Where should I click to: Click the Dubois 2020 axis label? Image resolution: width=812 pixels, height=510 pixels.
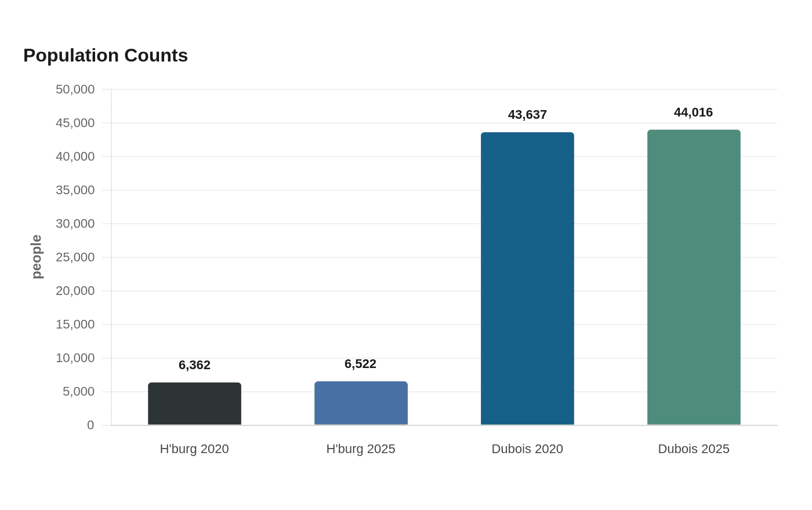point(527,449)
